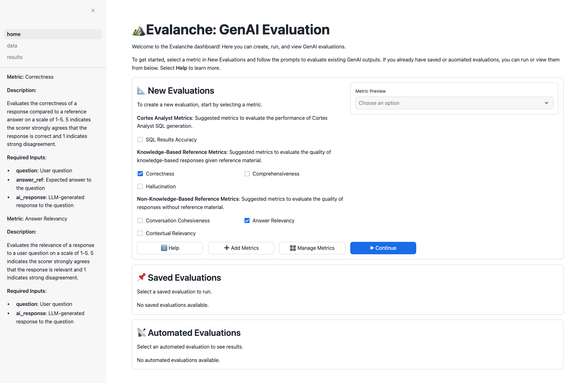Click the grid icon in Manage Metrics
The image size is (588, 383).
293,248
